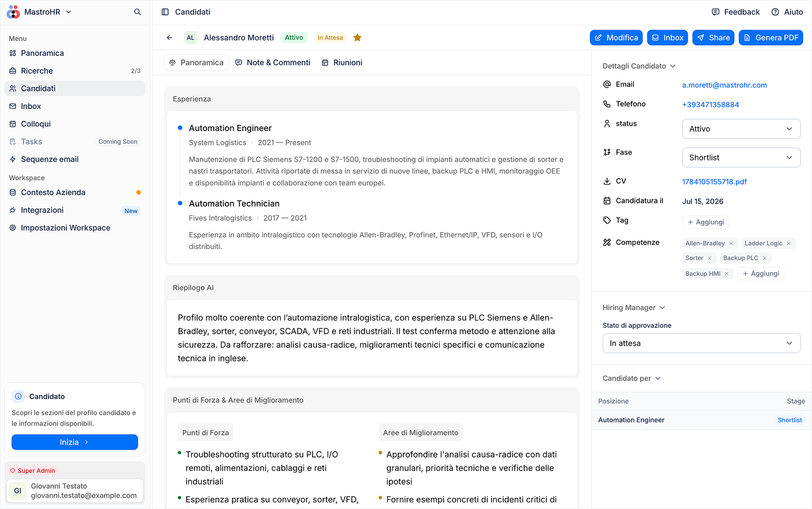Viewport: 812px width, 509px height.
Task: Click the Telefono phone icon
Action: pos(607,104)
